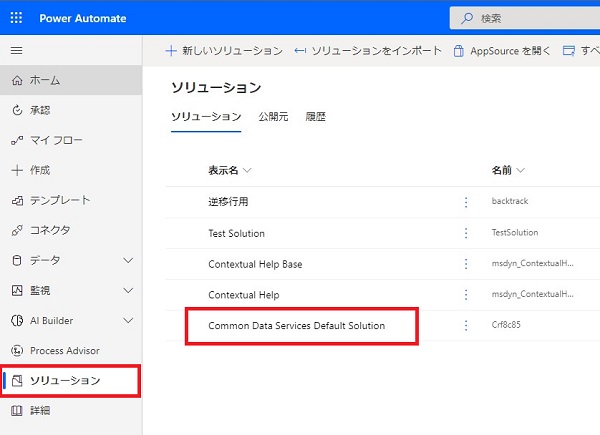The width and height of the screenshot is (600, 435).
Task: Open more options for Contextual Help Base
Action: coord(466,264)
